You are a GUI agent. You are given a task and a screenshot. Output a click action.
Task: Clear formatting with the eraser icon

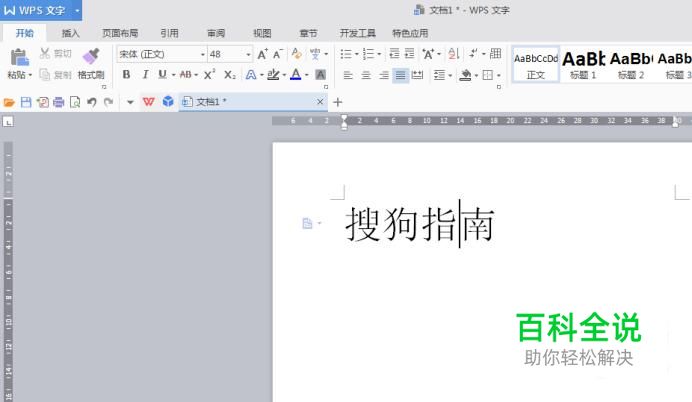click(297, 54)
